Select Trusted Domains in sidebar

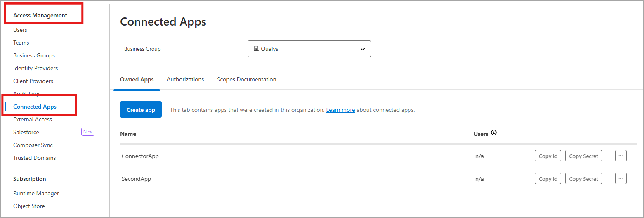[34, 158]
